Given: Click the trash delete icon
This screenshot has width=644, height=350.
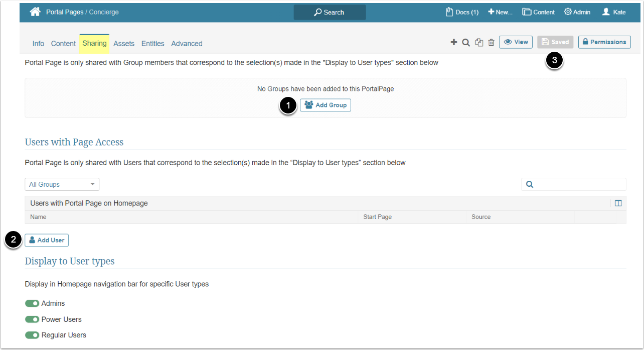Looking at the screenshot, I should click(492, 42).
